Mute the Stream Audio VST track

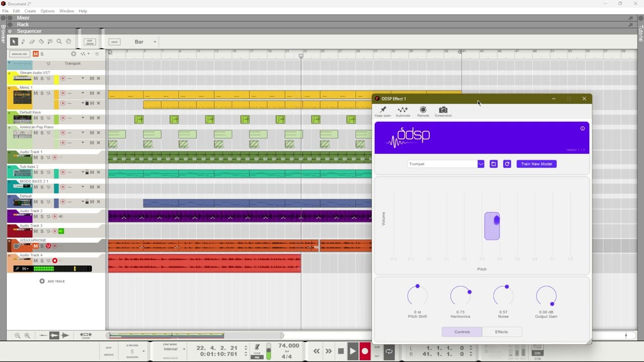tap(36, 78)
